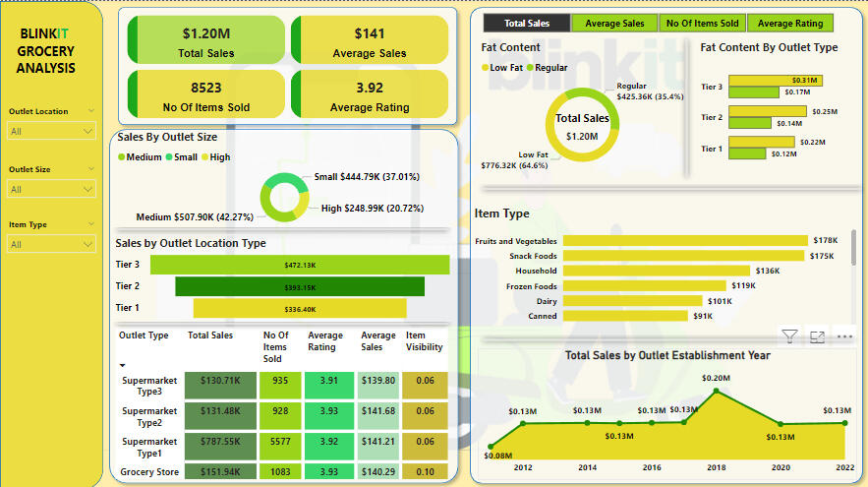Click the Item Type chart vertical scrollbar
868x487 pixels.
point(852,256)
